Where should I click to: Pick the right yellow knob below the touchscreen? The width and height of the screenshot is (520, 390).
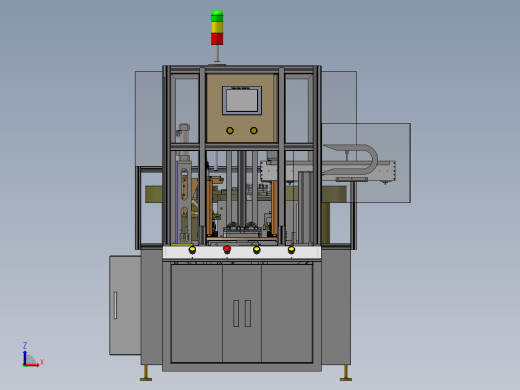pyautogui.click(x=254, y=131)
